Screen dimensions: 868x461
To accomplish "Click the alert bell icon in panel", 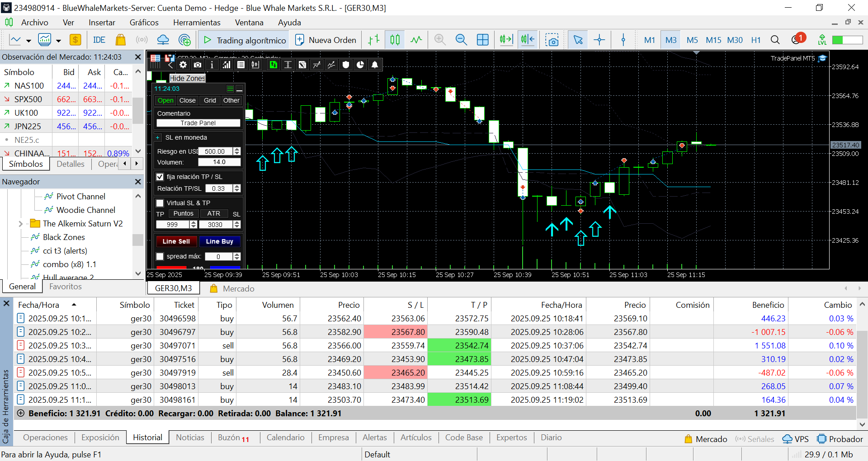I will tap(375, 65).
